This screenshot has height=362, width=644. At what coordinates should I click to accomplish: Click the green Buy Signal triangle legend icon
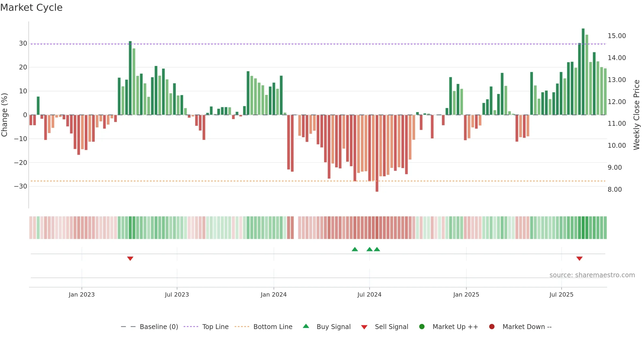[x=306, y=326]
